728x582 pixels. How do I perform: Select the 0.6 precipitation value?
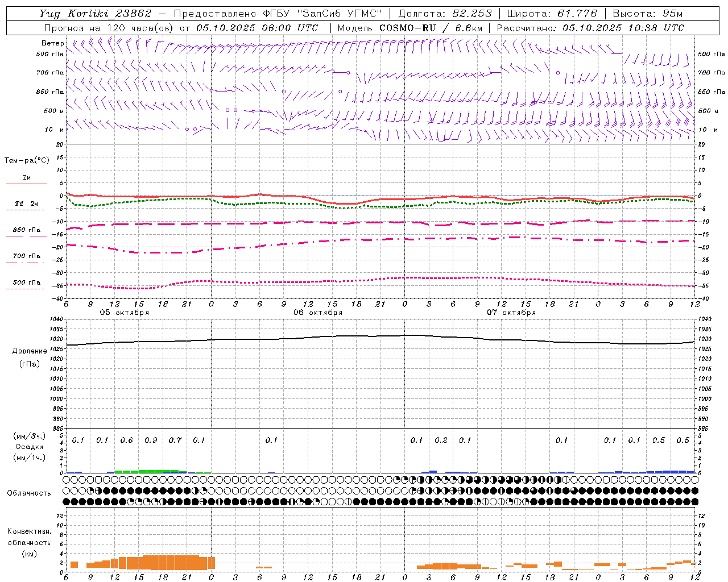(x=126, y=440)
